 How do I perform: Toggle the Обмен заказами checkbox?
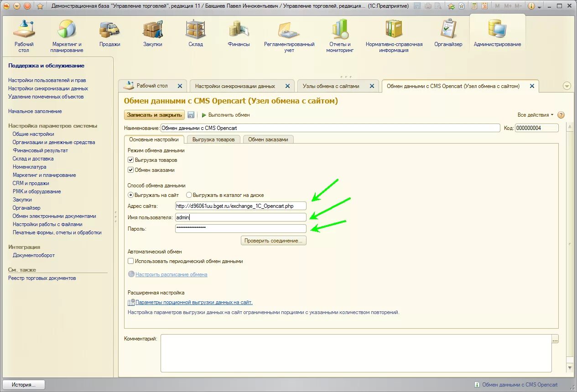(131, 170)
